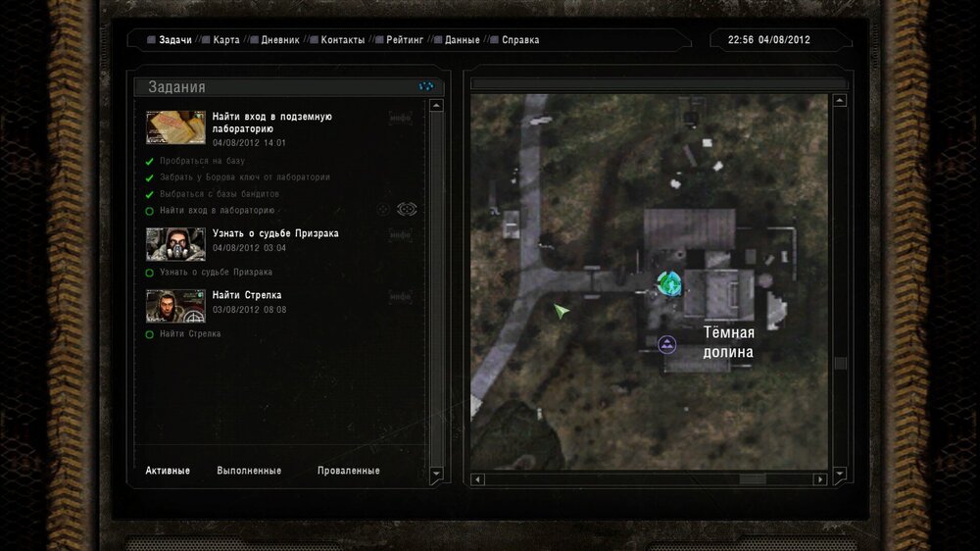This screenshot has width=980, height=551.
Task: Click the Тёмная долина map label
Action: [x=729, y=342]
